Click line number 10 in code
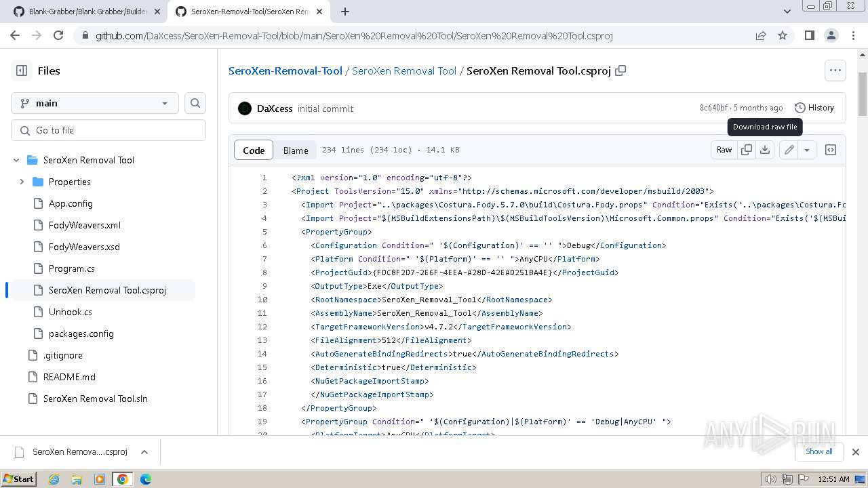Image resolution: width=868 pixels, height=488 pixels. 262,300
